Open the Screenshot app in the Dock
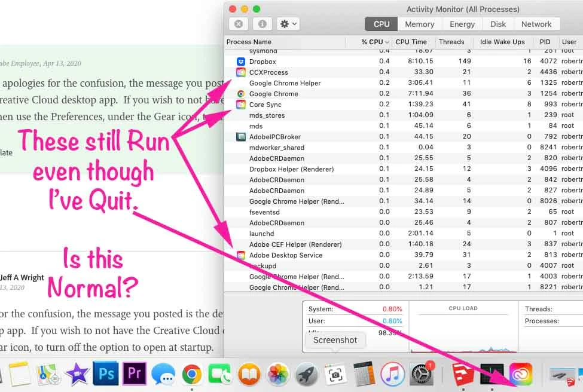583x392 pixels. tap(335, 374)
